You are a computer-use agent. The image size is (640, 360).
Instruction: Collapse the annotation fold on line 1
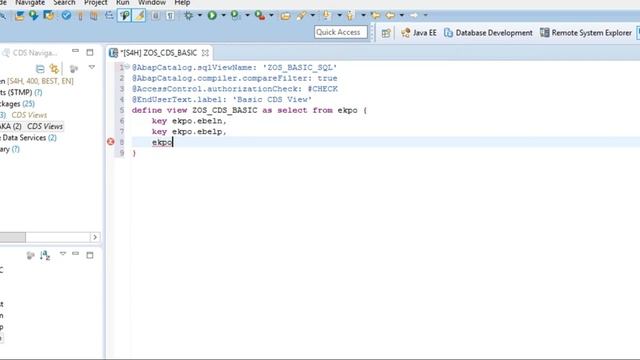pos(127,67)
